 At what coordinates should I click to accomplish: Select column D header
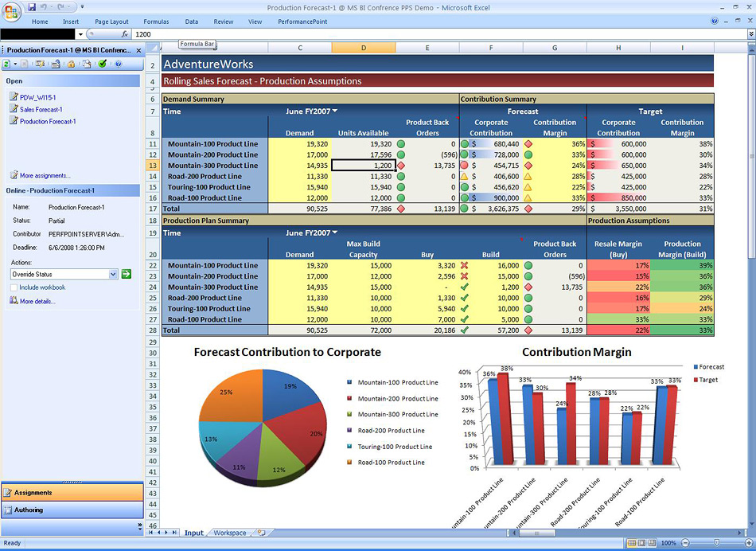click(x=364, y=48)
